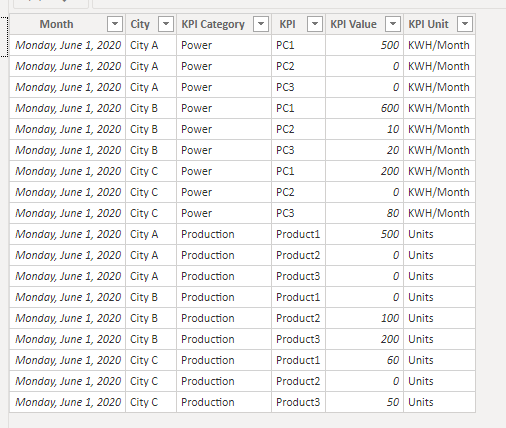Click City A cell in PC1 row
Viewport: 506px width, 428px height.
(x=151, y=45)
